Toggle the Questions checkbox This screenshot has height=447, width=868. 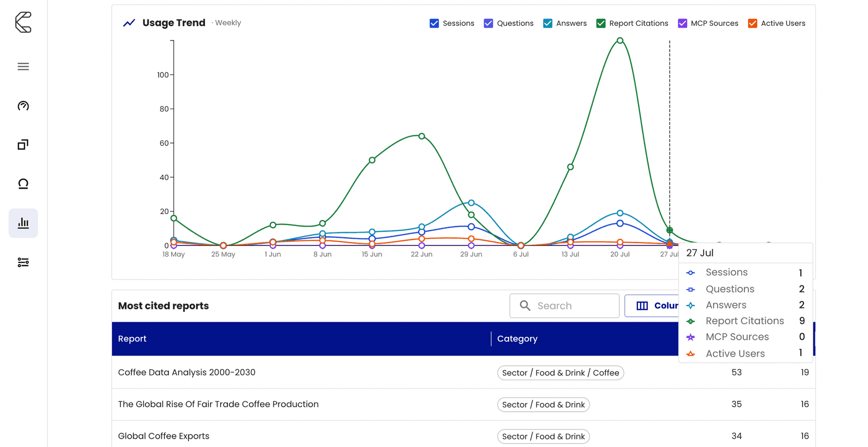click(x=488, y=23)
